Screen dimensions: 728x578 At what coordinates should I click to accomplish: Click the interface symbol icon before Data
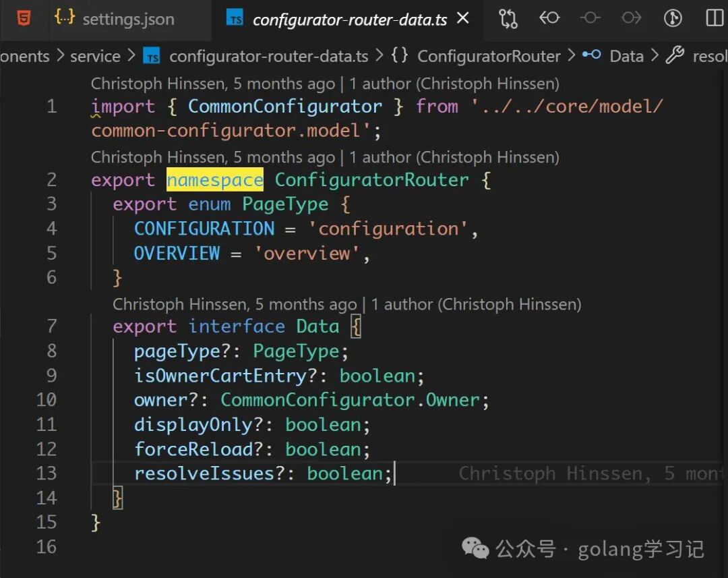tap(592, 55)
